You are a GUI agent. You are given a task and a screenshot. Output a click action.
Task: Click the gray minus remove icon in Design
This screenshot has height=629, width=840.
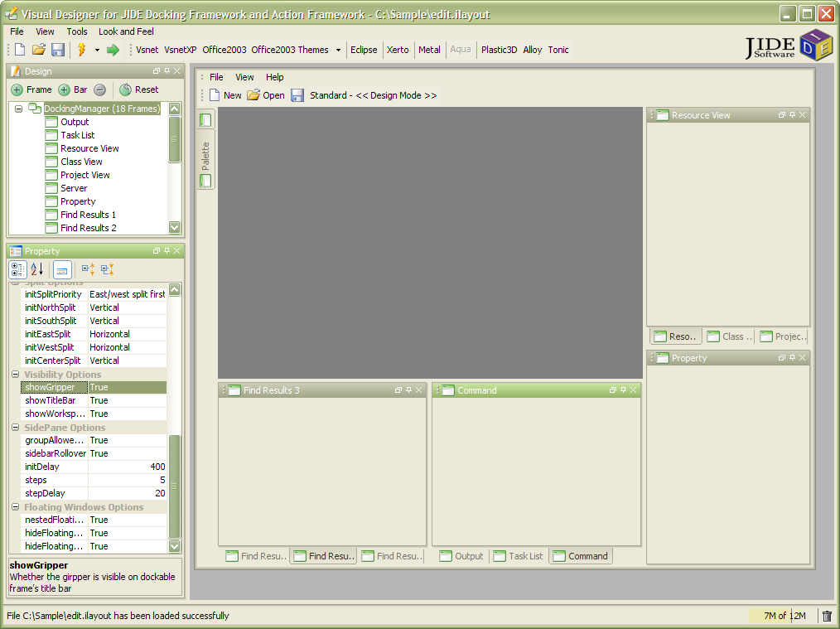99,90
